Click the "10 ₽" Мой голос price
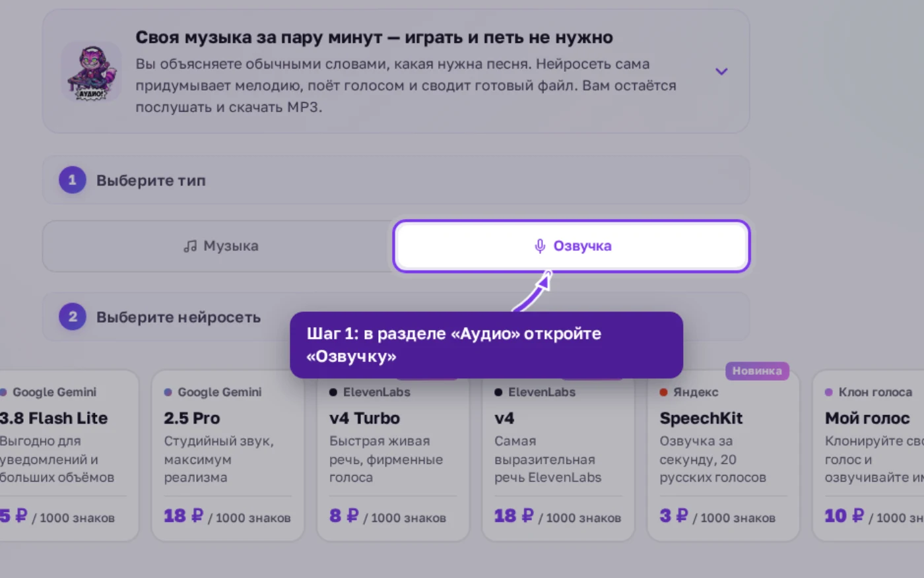This screenshot has width=924, height=578. click(x=844, y=516)
